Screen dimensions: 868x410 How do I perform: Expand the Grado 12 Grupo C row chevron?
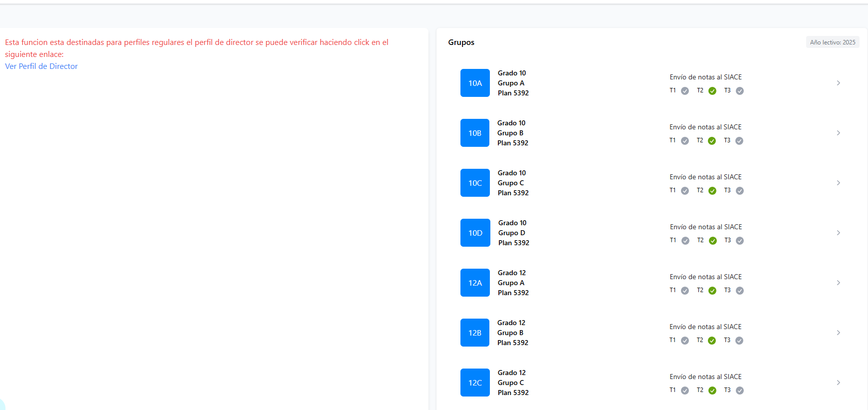pyautogui.click(x=839, y=383)
